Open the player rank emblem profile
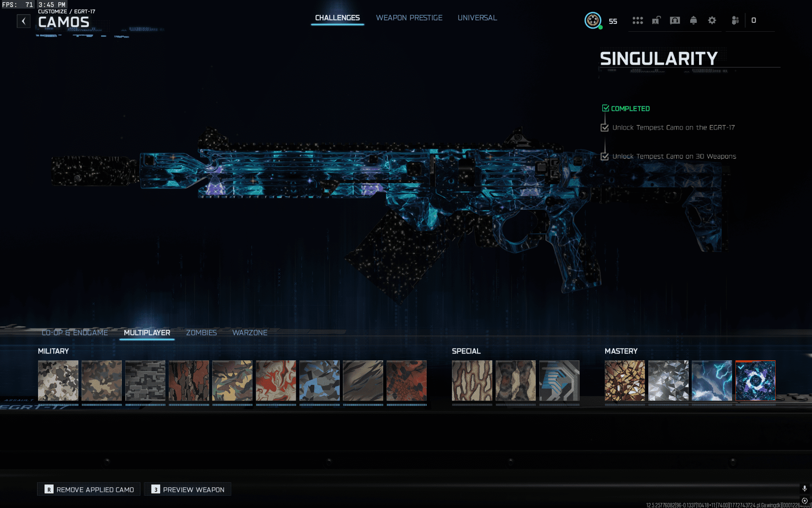Image resolution: width=812 pixels, height=508 pixels. pyautogui.click(x=593, y=20)
